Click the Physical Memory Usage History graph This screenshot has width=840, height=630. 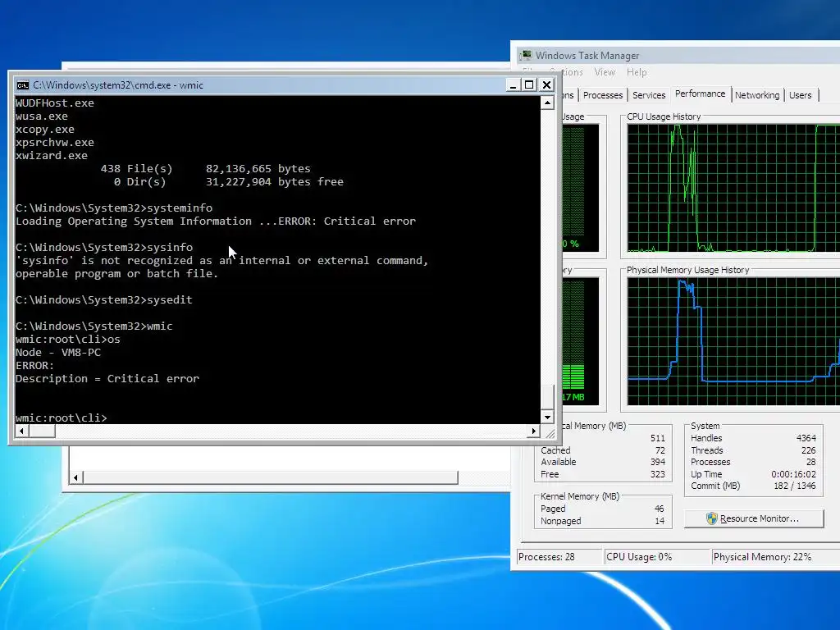733,341
